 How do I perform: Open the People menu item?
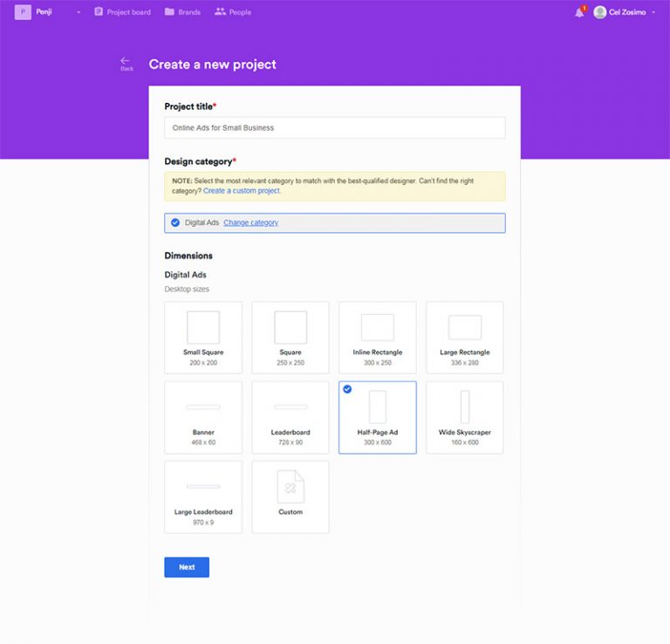pyautogui.click(x=233, y=12)
